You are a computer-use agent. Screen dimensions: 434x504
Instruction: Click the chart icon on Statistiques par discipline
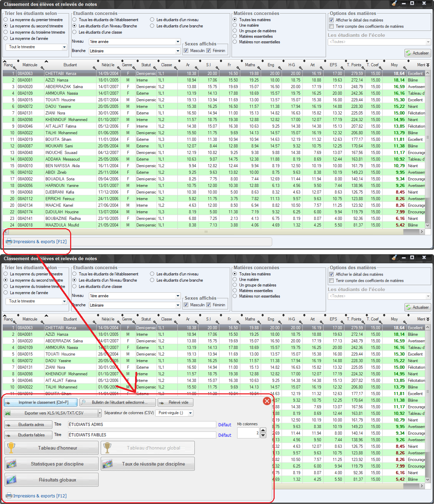pos(11,464)
